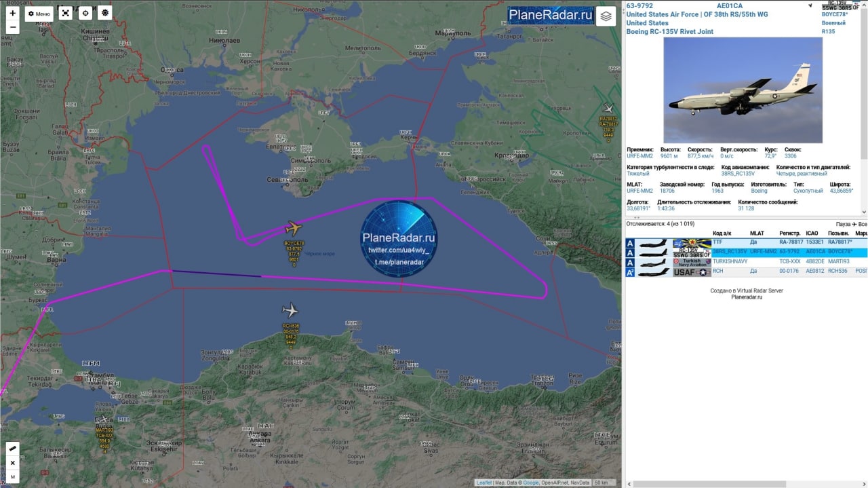The width and height of the screenshot is (868, 488).
Task: Click Turkish Navy Aviation operator flag
Action: click(x=692, y=262)
